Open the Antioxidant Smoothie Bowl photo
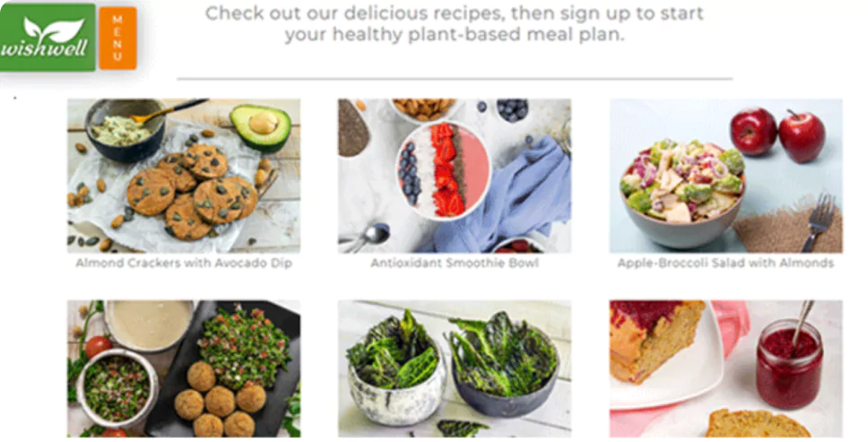868x442 pixels. (455, 176)
